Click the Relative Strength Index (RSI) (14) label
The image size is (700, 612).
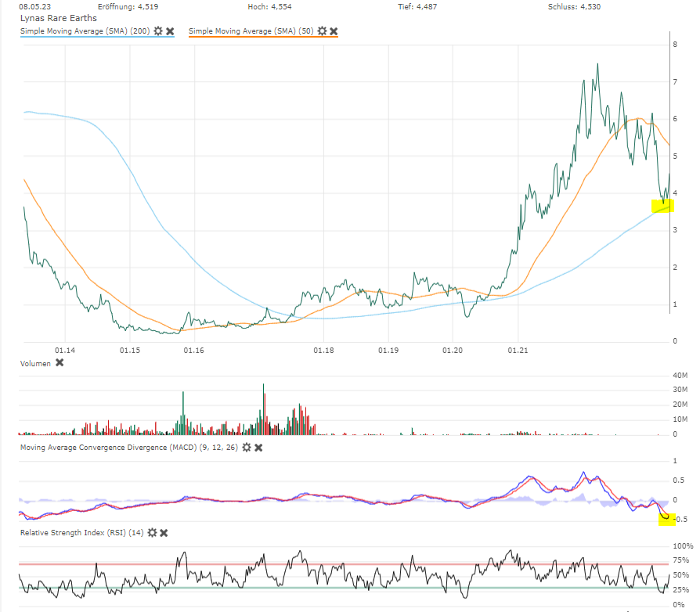point(81,533)
